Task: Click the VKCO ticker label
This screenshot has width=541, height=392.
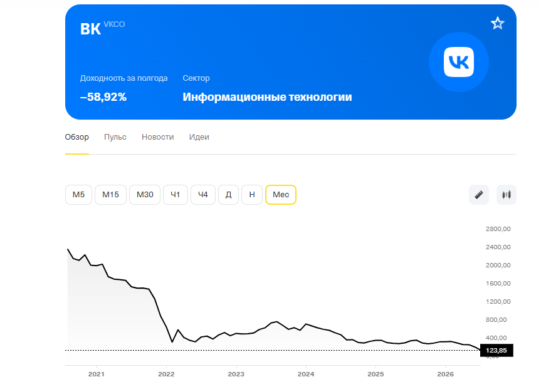Action: [x=114, y=24]
